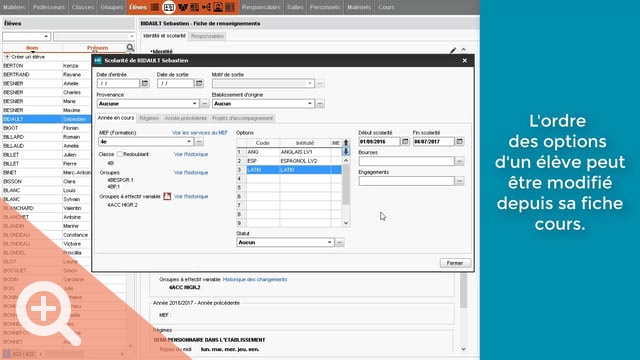This screenshot has width=640, height=360.
Task: Open the Salles menu
Action: coord(295,7)
